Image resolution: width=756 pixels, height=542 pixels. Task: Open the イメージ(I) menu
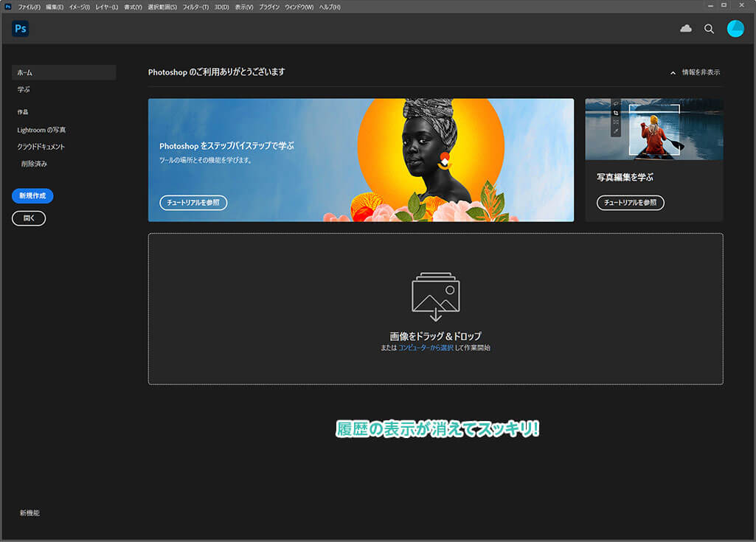[x=79, y=7]
